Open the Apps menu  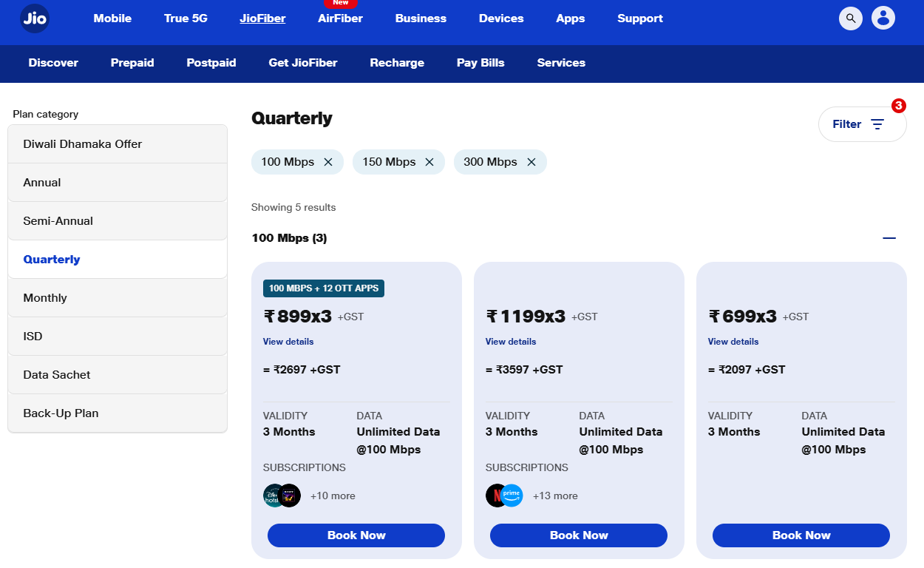tap(571, 18)
